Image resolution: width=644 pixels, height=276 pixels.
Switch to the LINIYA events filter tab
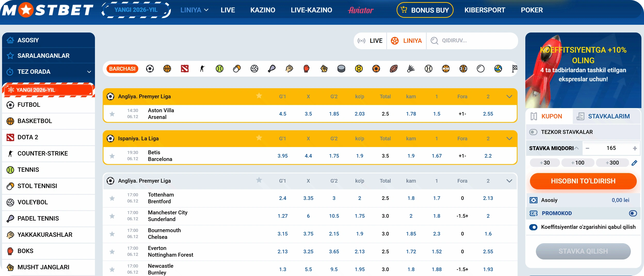406,41
